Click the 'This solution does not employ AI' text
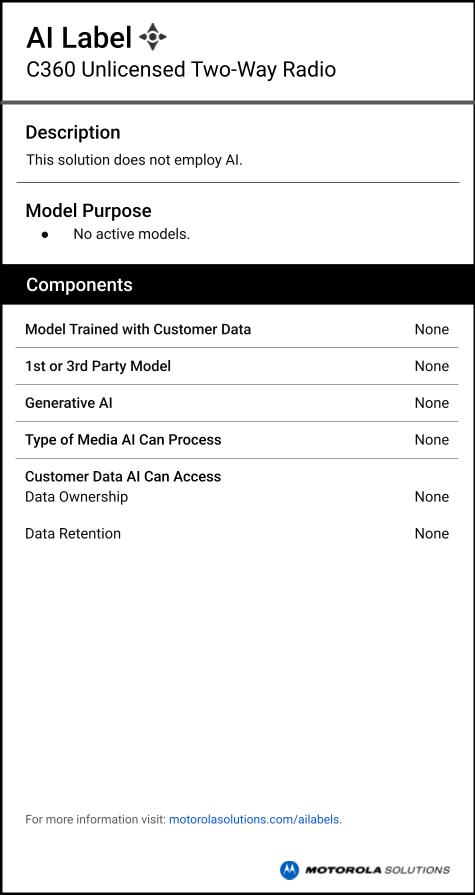Image resolution: width=475 pixels, height=895 pixels. point(134,160)
